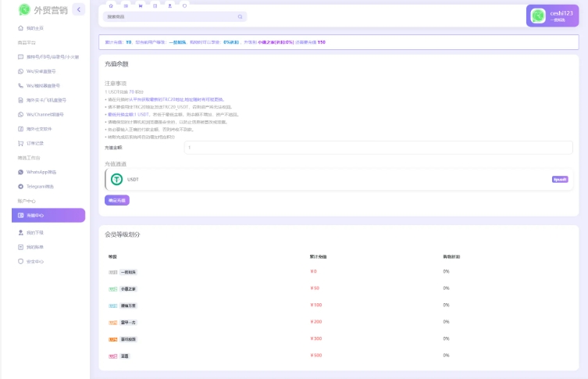Click the cumulative recharge column header

tap(318, 256)
